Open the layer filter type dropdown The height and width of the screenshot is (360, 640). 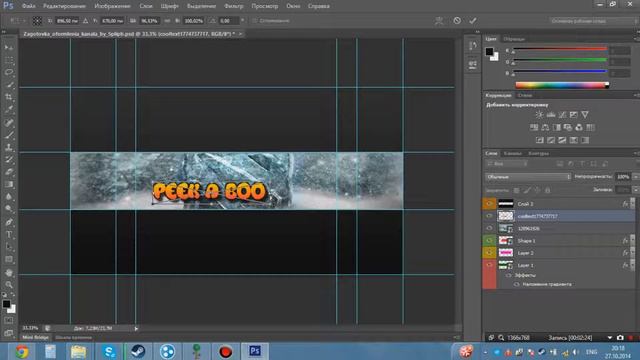click(x=507, y=164)
